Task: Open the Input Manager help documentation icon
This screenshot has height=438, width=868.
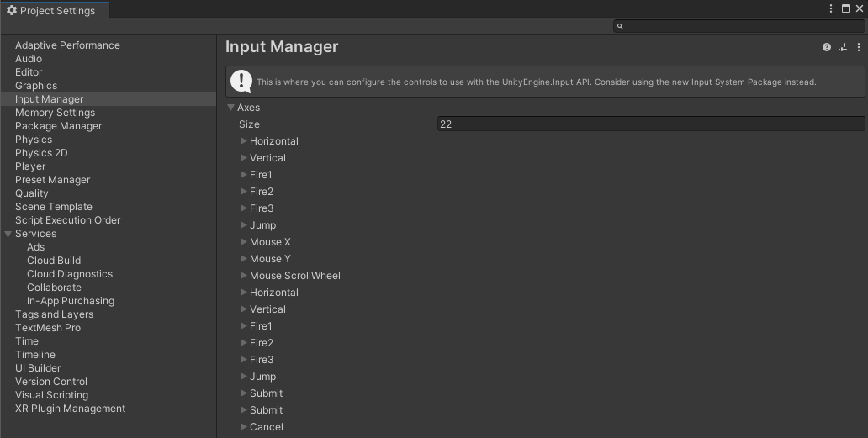Action: (827, 48)
